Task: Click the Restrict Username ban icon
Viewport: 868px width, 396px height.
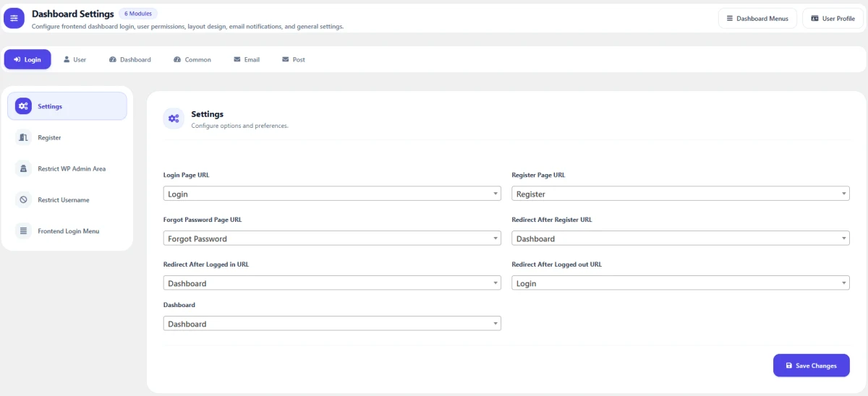Action: [x=24, y=199]
